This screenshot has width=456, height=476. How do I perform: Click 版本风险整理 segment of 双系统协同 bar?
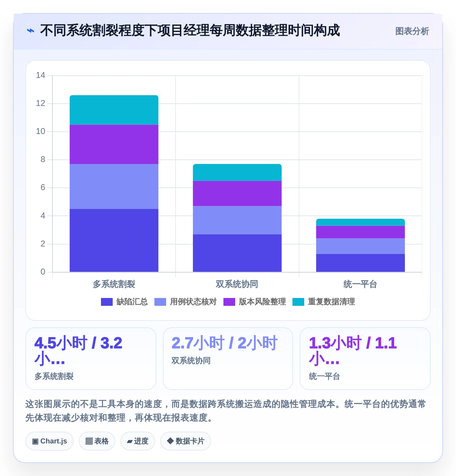click(237, 194)
